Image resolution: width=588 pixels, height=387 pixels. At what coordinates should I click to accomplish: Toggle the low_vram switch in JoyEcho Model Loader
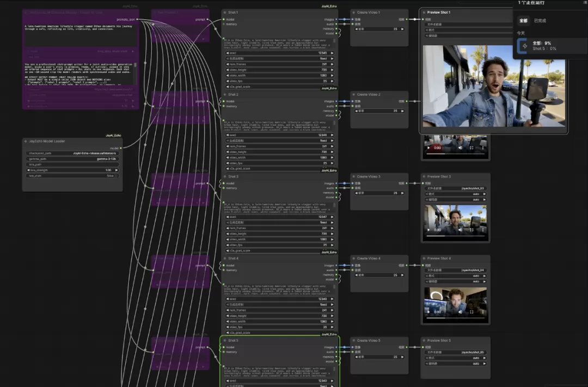(x=73, y=175)
